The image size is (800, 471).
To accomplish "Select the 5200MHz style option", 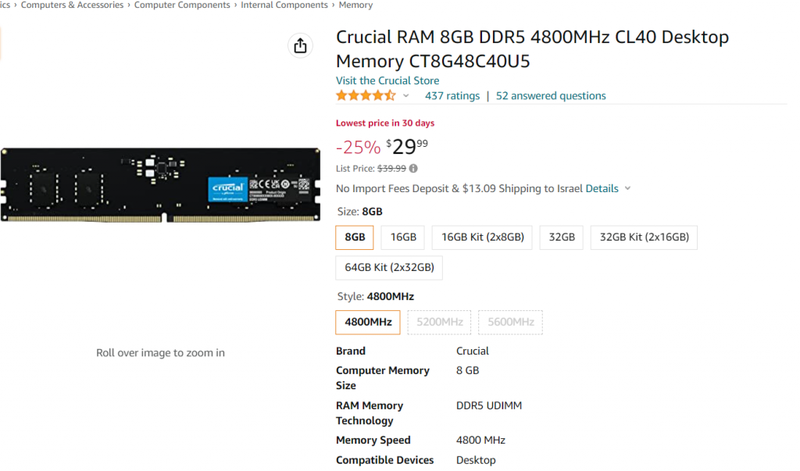I will click(x=439, y=322).
